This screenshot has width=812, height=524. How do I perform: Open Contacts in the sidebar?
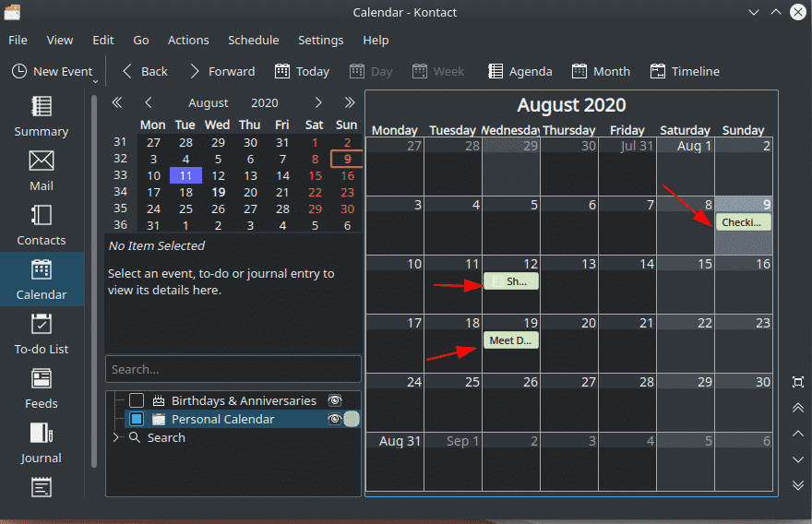(42, 225)
